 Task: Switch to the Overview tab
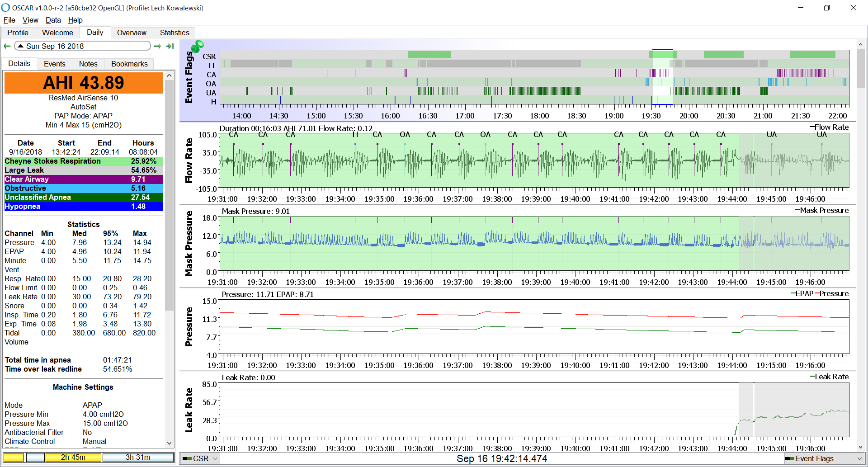tap(132, 33)
